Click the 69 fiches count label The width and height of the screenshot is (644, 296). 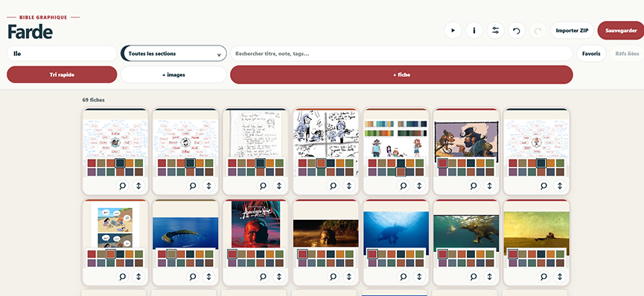coord(94,100)
